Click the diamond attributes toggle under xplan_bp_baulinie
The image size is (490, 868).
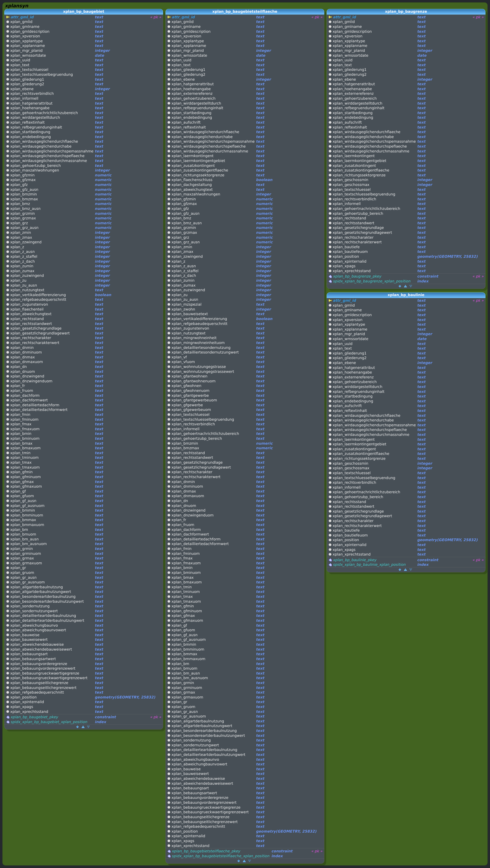pos(400,570)
